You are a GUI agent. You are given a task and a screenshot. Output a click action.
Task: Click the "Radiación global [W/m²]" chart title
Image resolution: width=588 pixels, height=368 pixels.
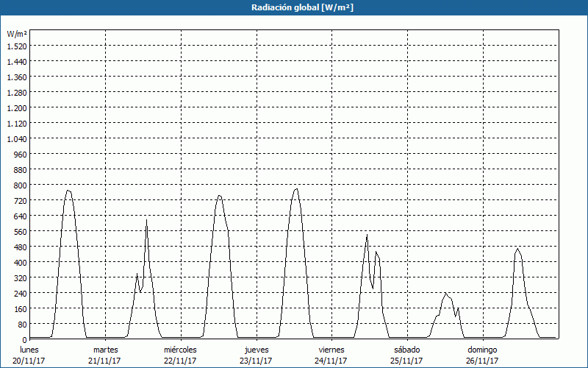[x=294, y=7]
